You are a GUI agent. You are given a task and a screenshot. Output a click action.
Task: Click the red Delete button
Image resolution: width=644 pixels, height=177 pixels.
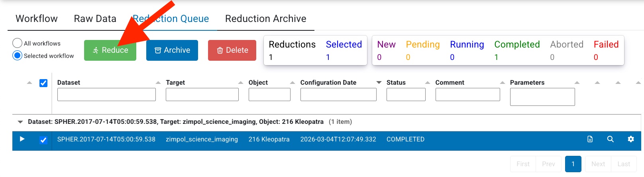232,50
